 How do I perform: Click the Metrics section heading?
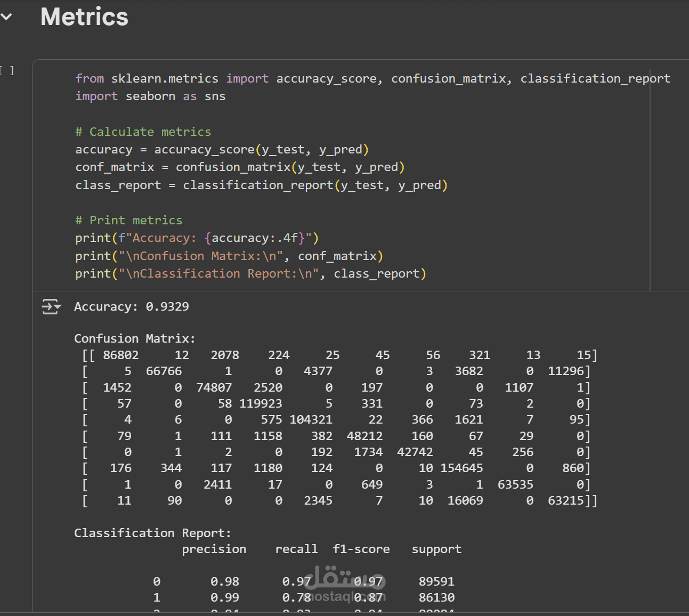[84, 17]
